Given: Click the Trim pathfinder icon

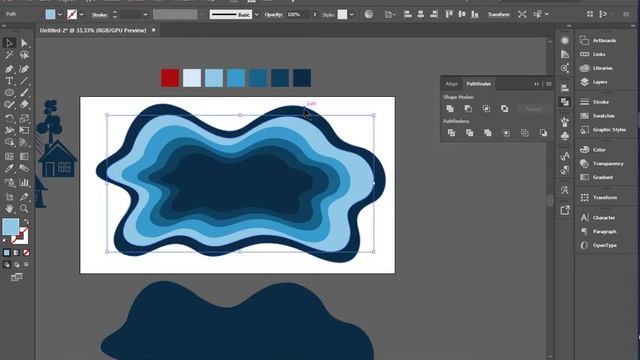Looking at the screenshot, I should coord(469,133).
